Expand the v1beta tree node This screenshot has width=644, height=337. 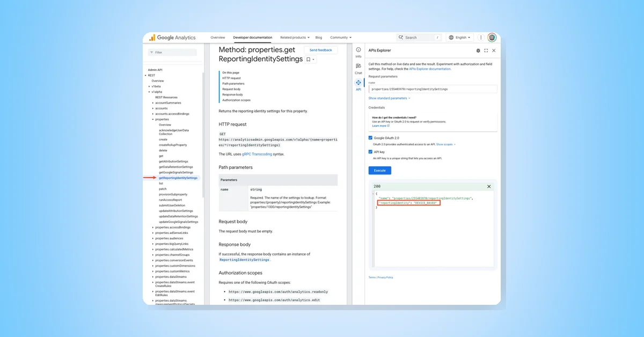point(149,86)
